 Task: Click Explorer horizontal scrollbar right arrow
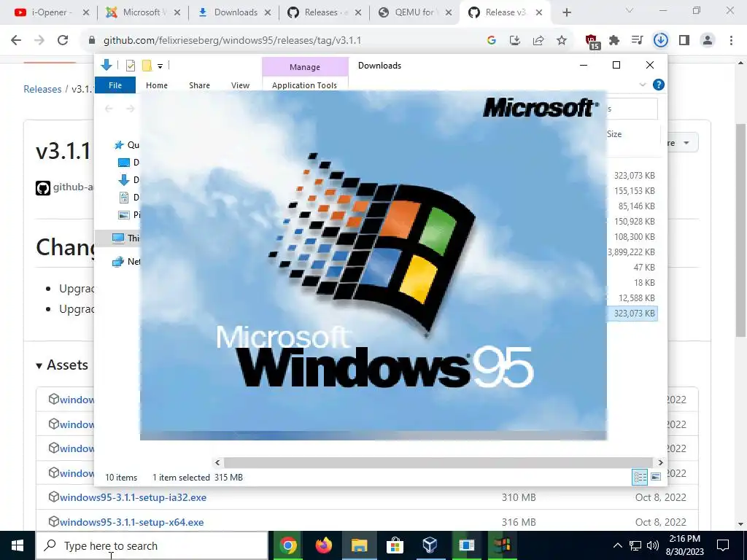coord(660,462)
